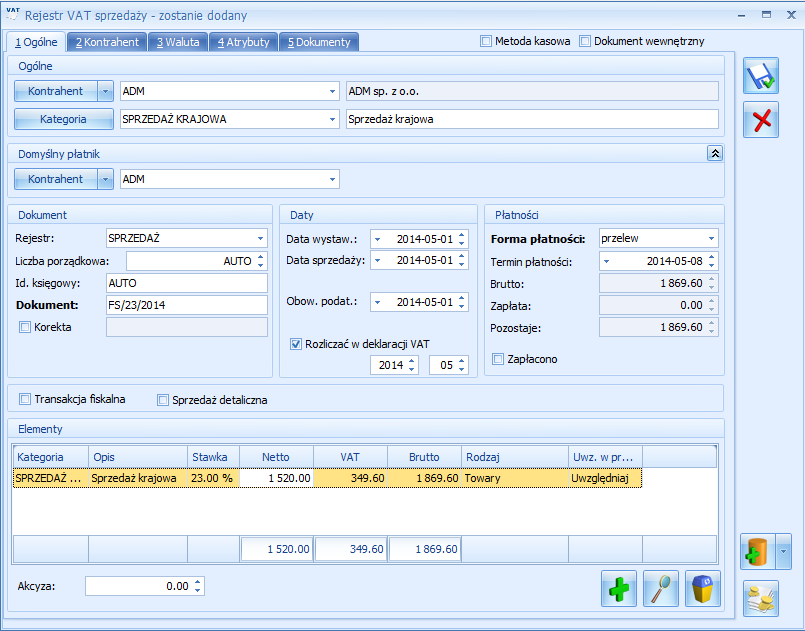Image resolution: width=805 pixels, height=631 pixels.
Task: Check the Korekta box
Action: point(25,327)
